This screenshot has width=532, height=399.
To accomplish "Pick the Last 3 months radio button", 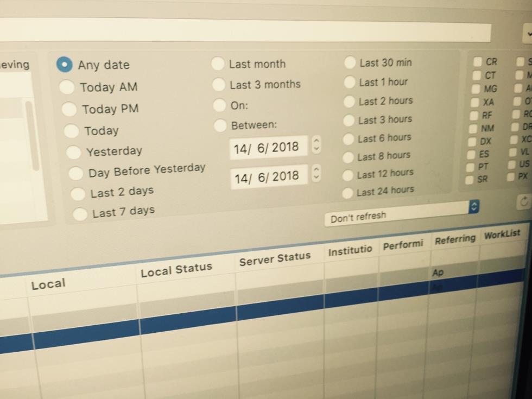I will (218, 85).
